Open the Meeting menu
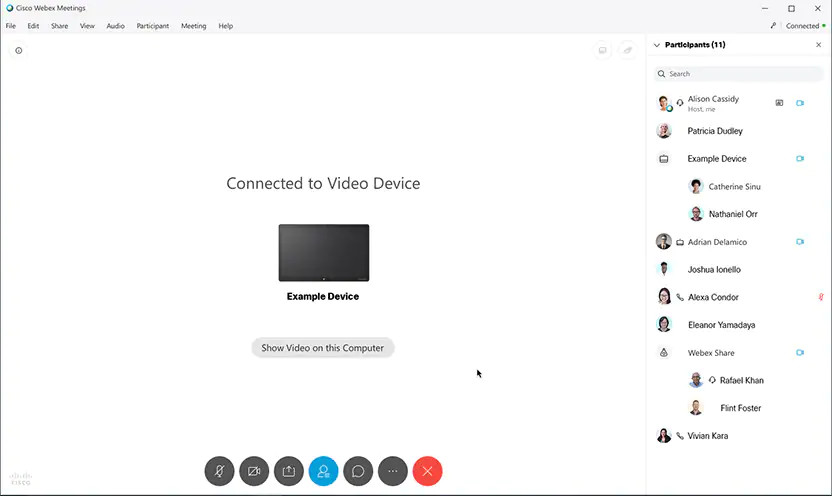Viewport: 832px width, 496px height. (x=194, y=25)
